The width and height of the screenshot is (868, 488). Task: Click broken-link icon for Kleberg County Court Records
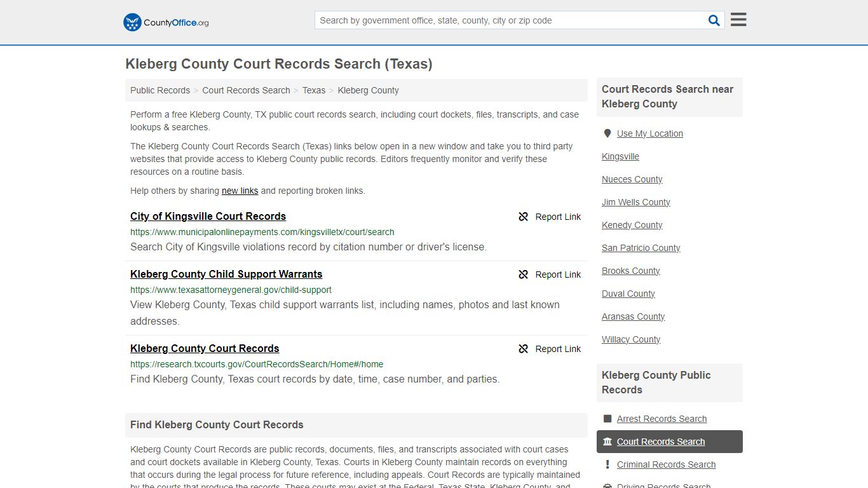click(x=524, y=349)
